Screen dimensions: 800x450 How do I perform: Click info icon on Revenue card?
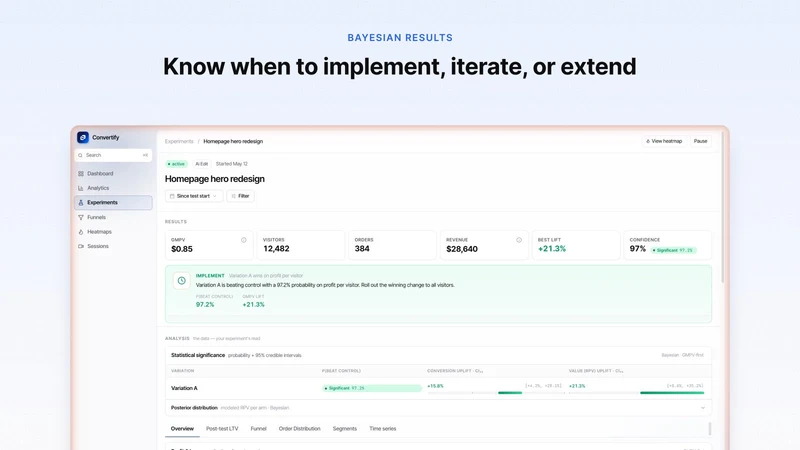pyautogui.click(x=519, y=240)
